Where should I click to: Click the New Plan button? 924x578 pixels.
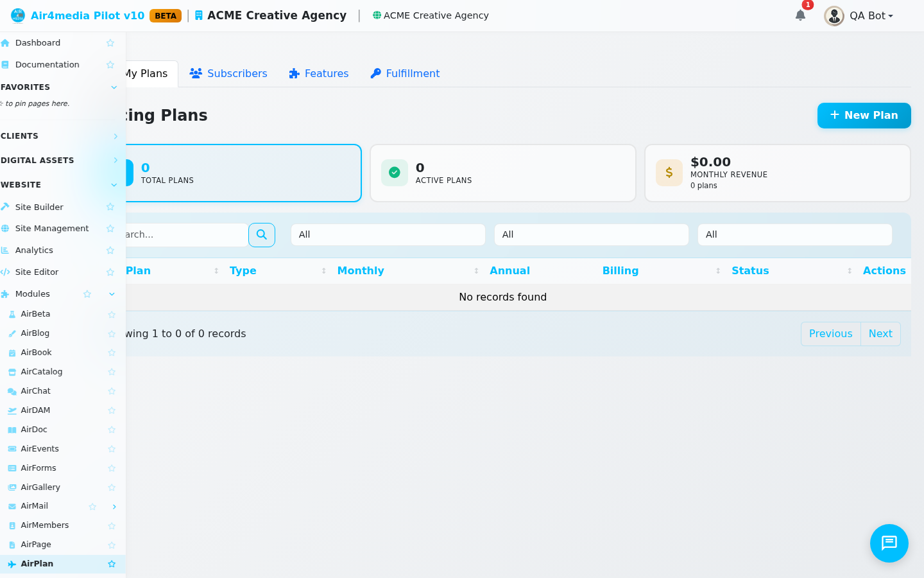pos(864,116)
